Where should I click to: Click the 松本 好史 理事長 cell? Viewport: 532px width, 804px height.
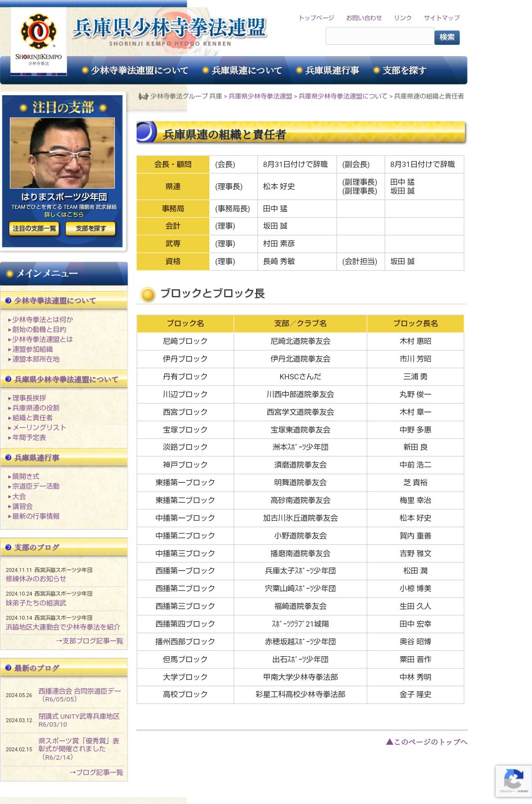(x=297, y=186)
